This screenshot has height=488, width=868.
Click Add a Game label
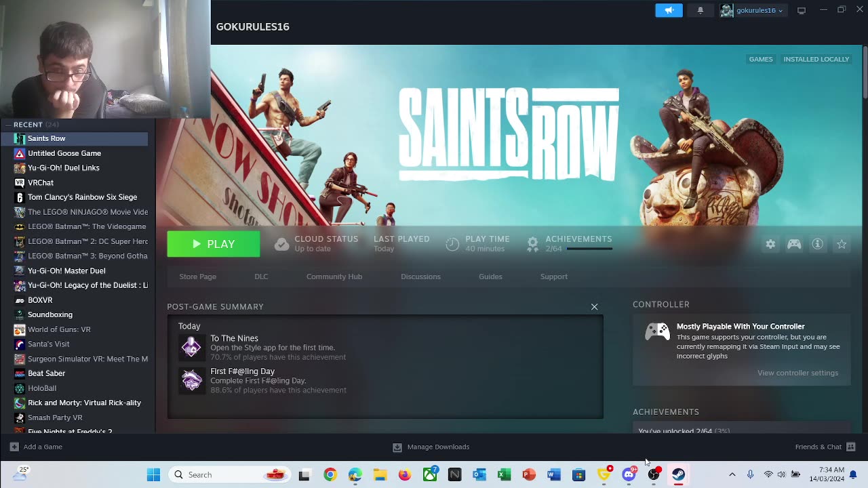(x=43, y=447)
